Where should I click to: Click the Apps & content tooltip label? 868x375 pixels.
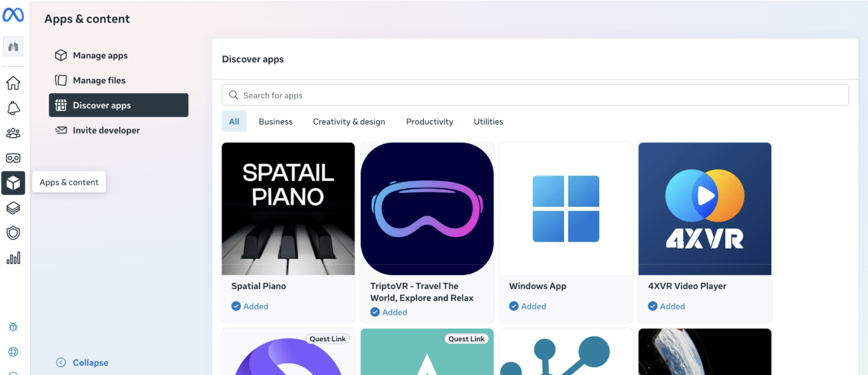(69, 182)
